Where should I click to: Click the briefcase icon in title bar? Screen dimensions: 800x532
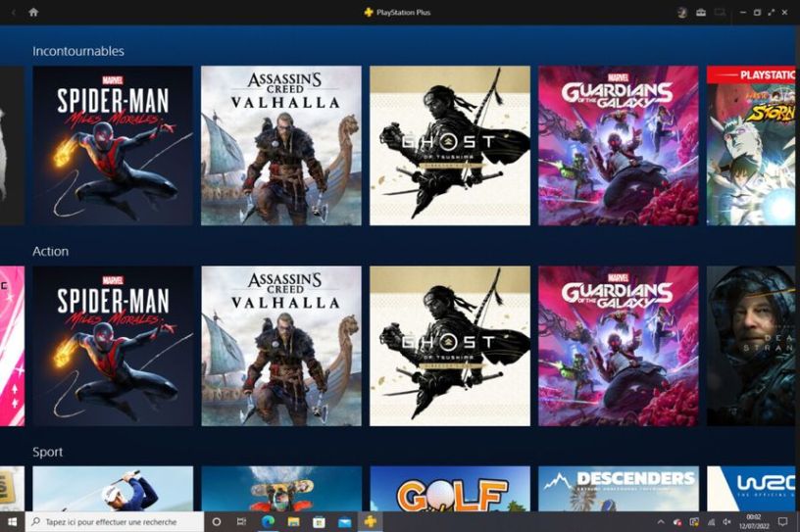coord(701,12)
